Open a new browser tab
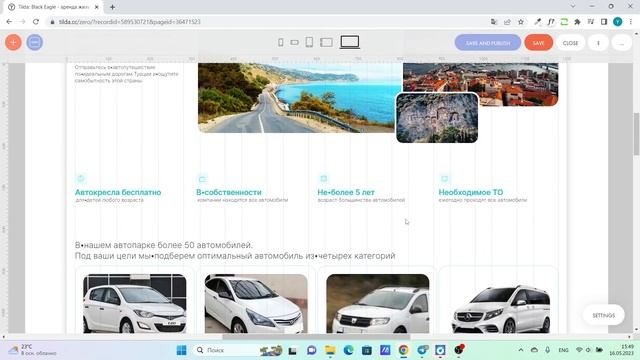This screenshot has height=360, width=640. click(x=112, y=7)
